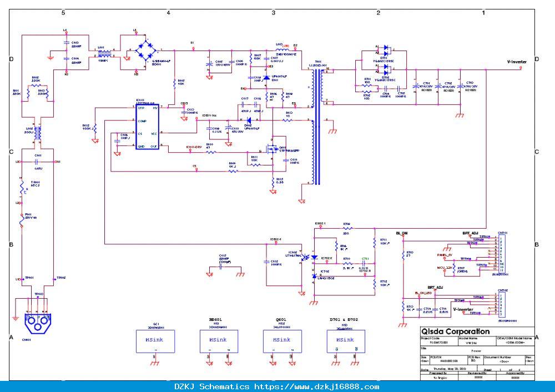
Task: Click the Qisda Corporation title text
Action: point(455,331)
